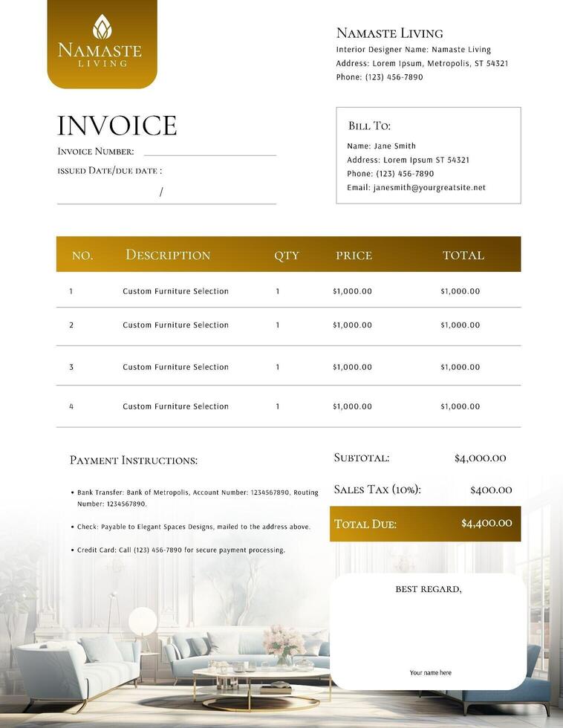
Task: Select 'Address: Lorem Ipsum, Metropolis, ST 54321' text
Action: coord(422,64)
